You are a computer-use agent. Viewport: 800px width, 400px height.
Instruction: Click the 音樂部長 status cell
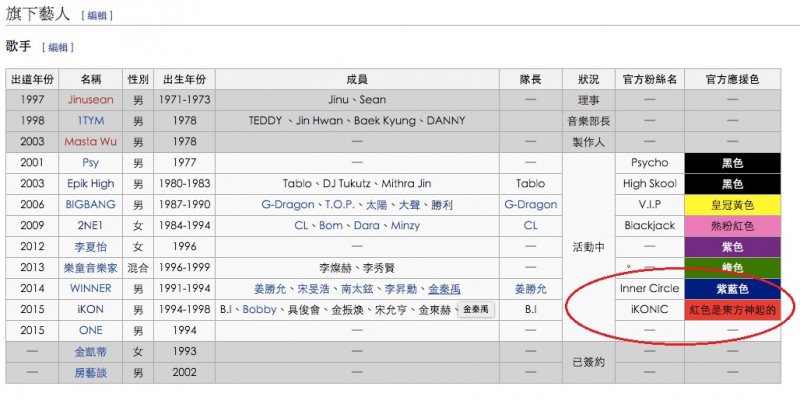point(589,121)
